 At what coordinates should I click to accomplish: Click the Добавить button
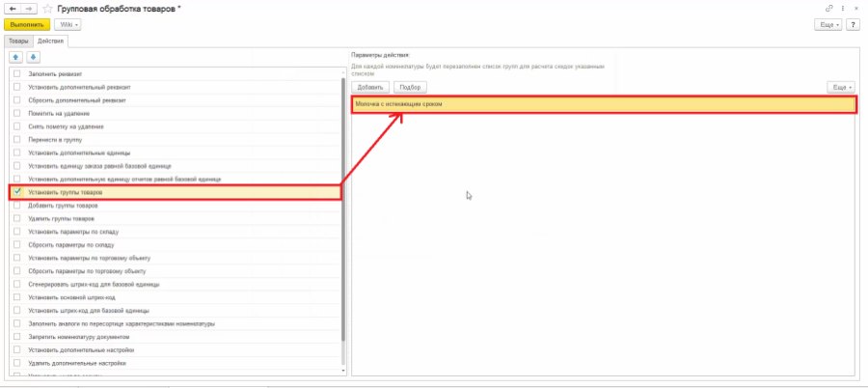tap(371, 88)
